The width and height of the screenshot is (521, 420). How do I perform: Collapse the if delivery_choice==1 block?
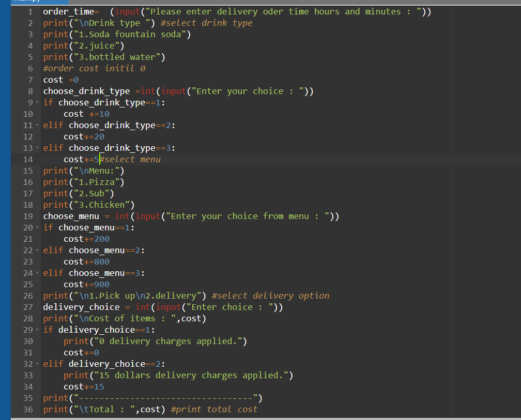[38, 330]
